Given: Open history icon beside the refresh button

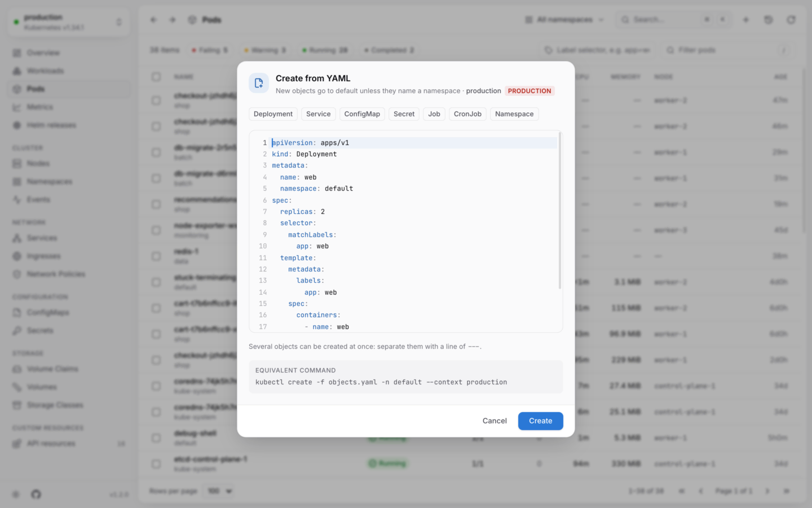Looking at the screenshot, I should 768,20.
